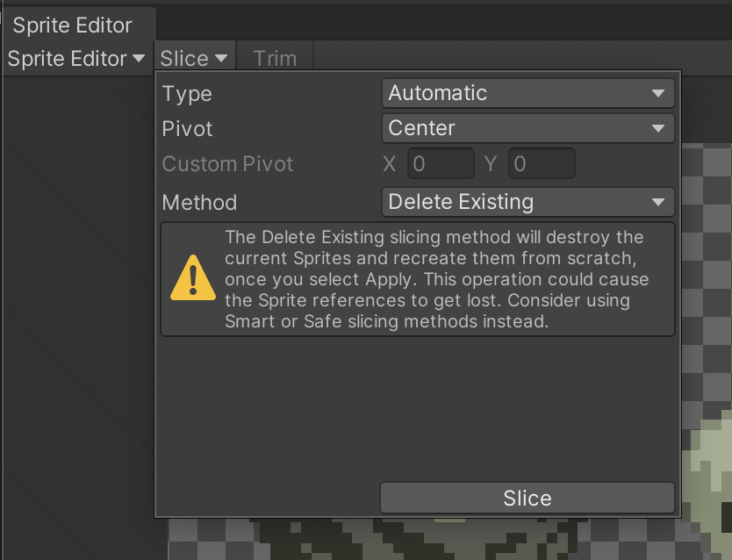Image resolution: width=732 pixels, height=560 pixels.
Task: Click the Delete Existing warning message text
Action: point(434,279)
